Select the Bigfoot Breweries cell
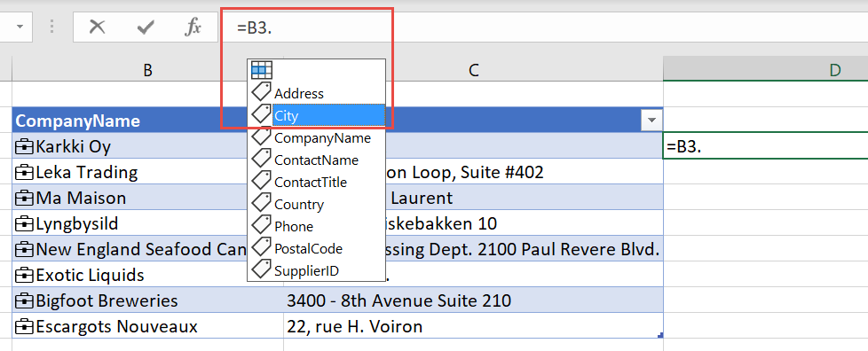 pos(147,300)
